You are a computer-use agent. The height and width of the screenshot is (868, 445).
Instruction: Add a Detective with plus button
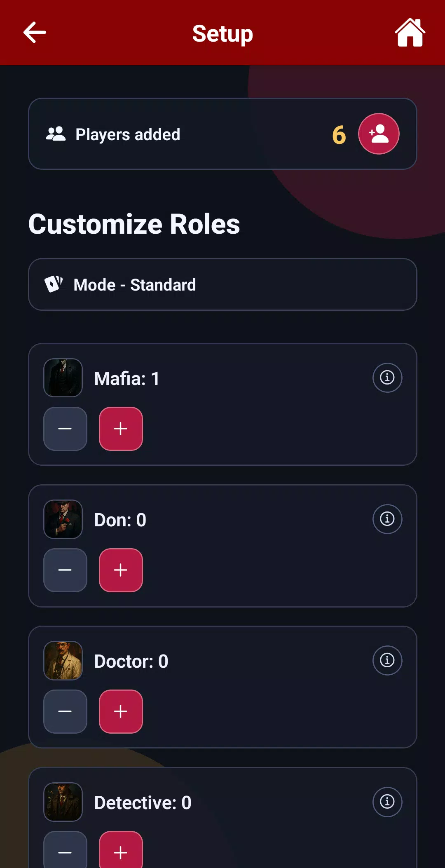[121, 852]
